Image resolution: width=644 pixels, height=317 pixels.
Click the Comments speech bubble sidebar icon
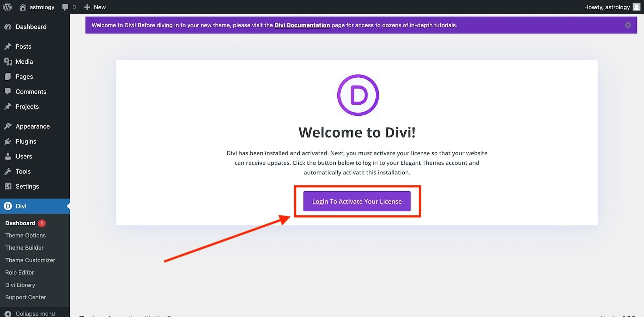click(x=8, y=92)
